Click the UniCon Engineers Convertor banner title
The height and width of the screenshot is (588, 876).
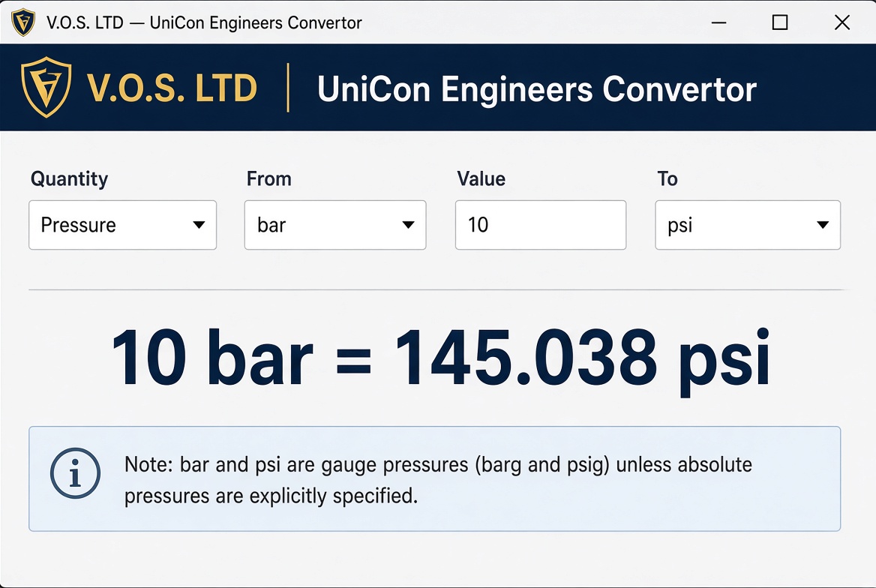click(x=536, y=89)
